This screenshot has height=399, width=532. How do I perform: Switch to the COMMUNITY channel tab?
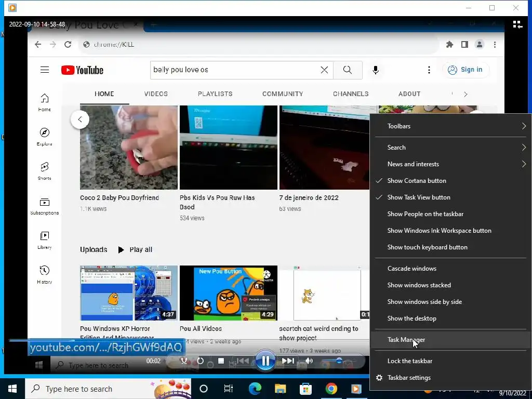pyautogui.click(x=283, y=94)
